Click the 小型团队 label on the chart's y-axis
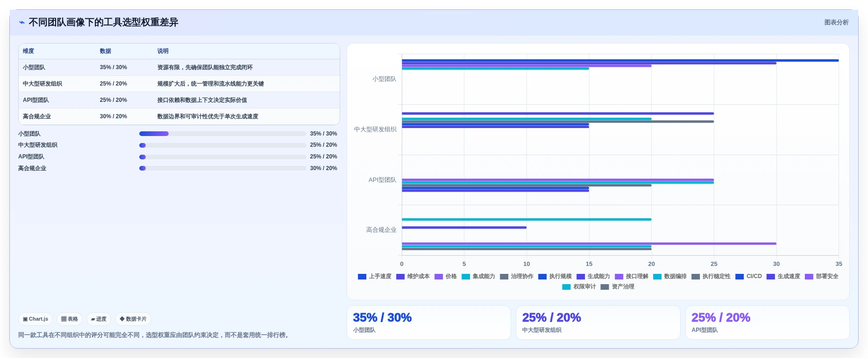 [x=384, y=79]
